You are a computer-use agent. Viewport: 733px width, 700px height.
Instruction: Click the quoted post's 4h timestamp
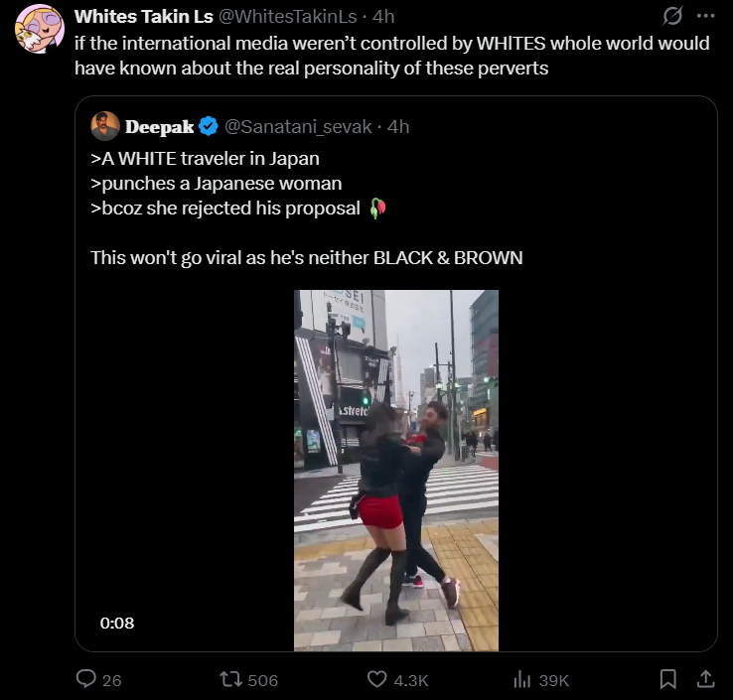click(x=398, y=127)
